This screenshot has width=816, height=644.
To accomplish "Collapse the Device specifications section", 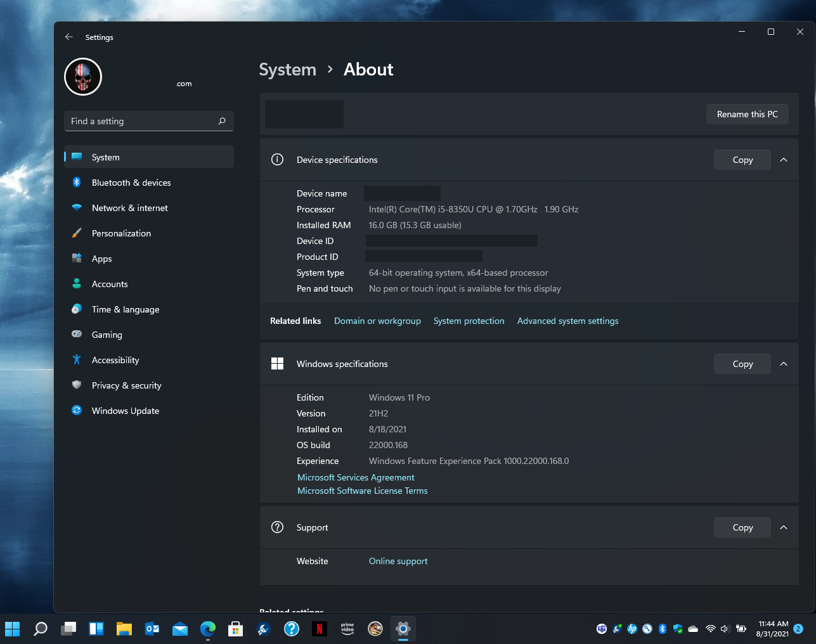I will (x=784, y=160).
